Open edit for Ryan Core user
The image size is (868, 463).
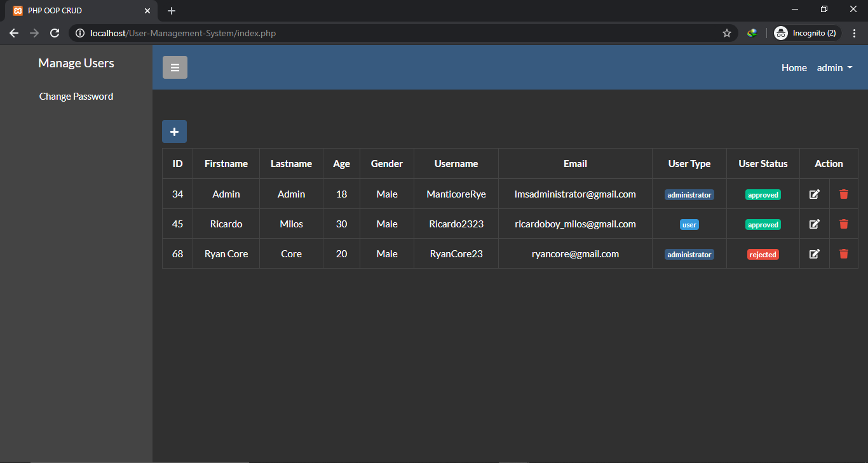point(814,254)
